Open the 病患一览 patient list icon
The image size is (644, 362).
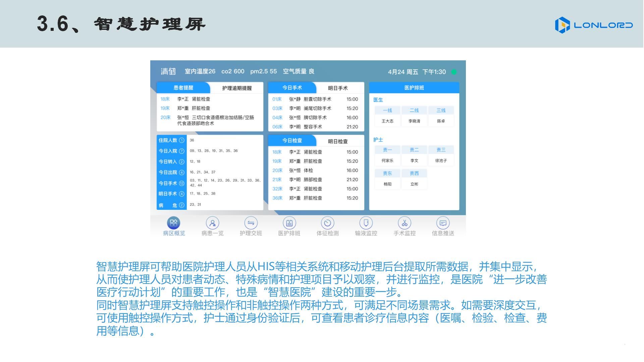[x=213, y=222]
